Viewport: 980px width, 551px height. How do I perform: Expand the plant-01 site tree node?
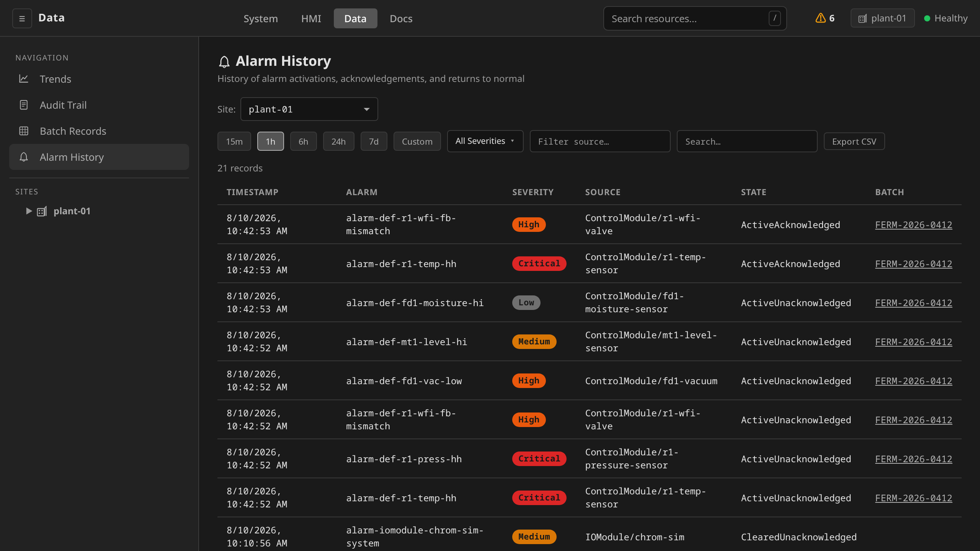coord(29,211)
